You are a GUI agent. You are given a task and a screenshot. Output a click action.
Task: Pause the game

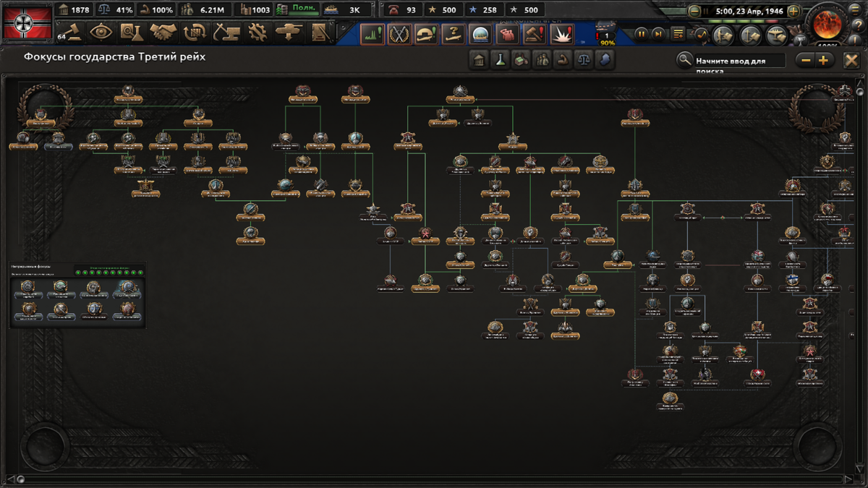(x=642, y=34)
